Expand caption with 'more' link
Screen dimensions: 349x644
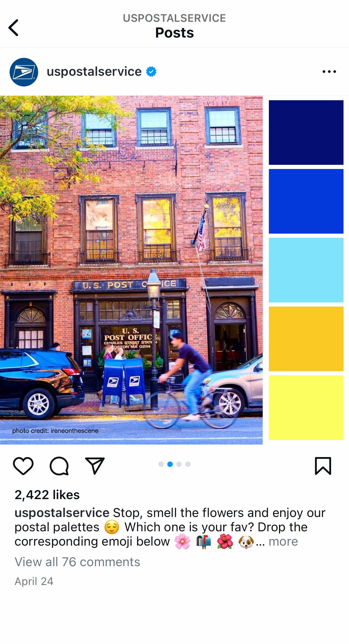point(283,541)
